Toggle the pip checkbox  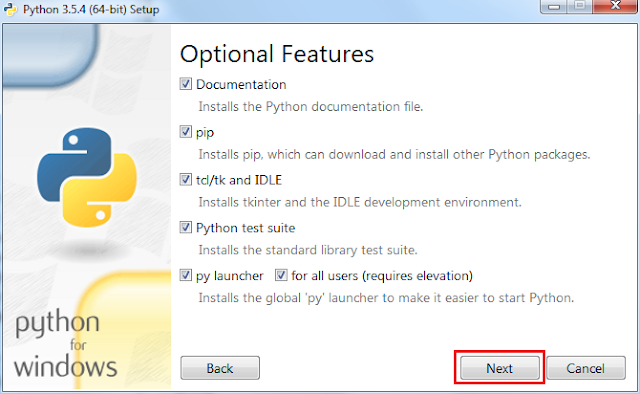(185, 132)
